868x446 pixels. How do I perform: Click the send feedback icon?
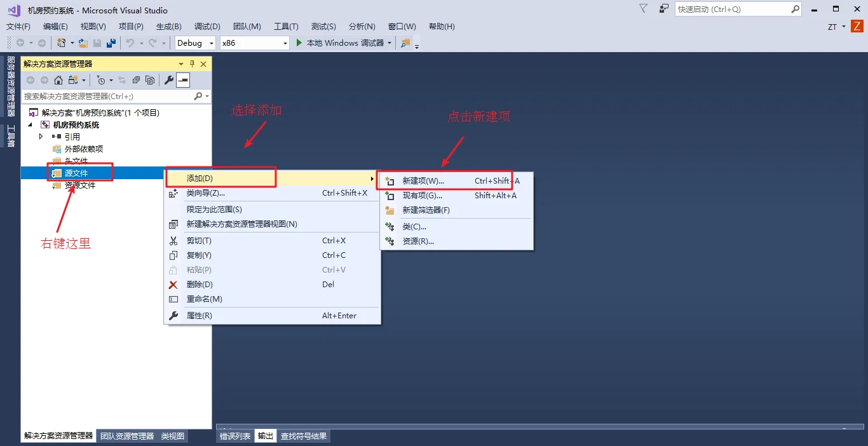pos(664,9)
